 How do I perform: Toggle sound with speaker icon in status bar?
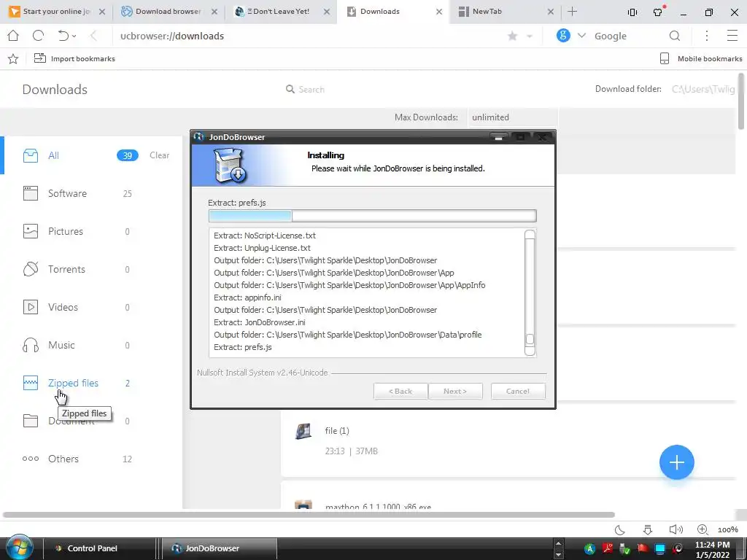tap(676, 529)
